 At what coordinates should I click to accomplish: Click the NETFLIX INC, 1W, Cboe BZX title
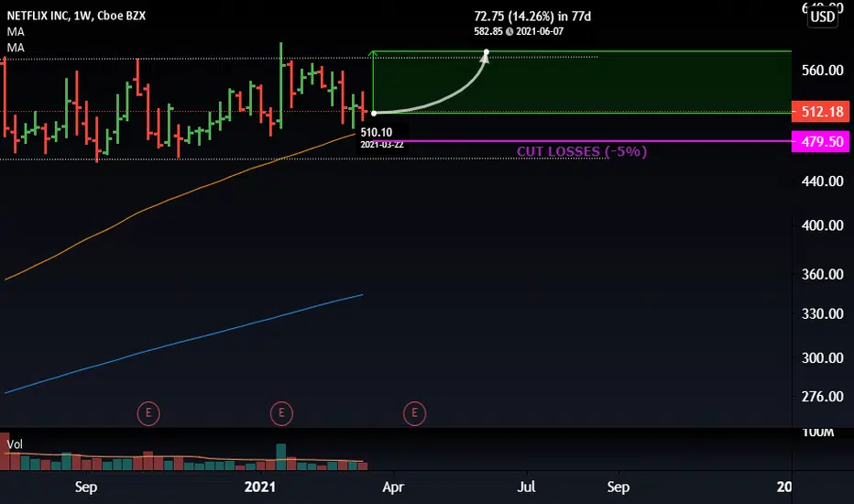76,16
